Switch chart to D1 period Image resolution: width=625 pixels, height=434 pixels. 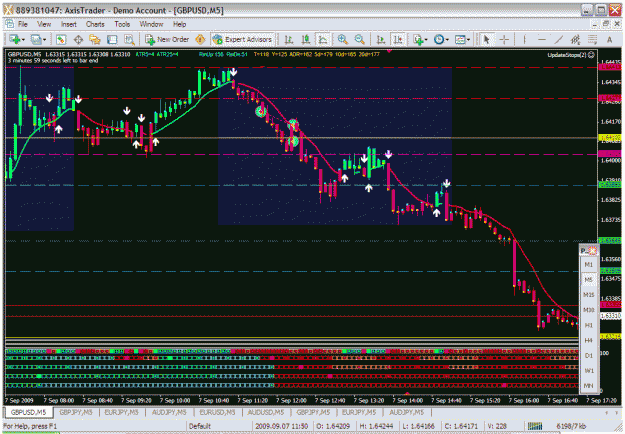coord(589,355)
